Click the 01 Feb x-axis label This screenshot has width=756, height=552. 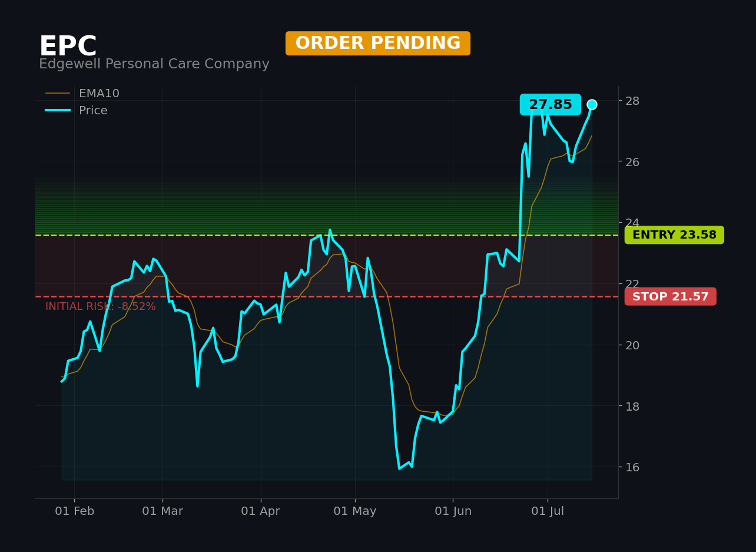coord(75,511)
